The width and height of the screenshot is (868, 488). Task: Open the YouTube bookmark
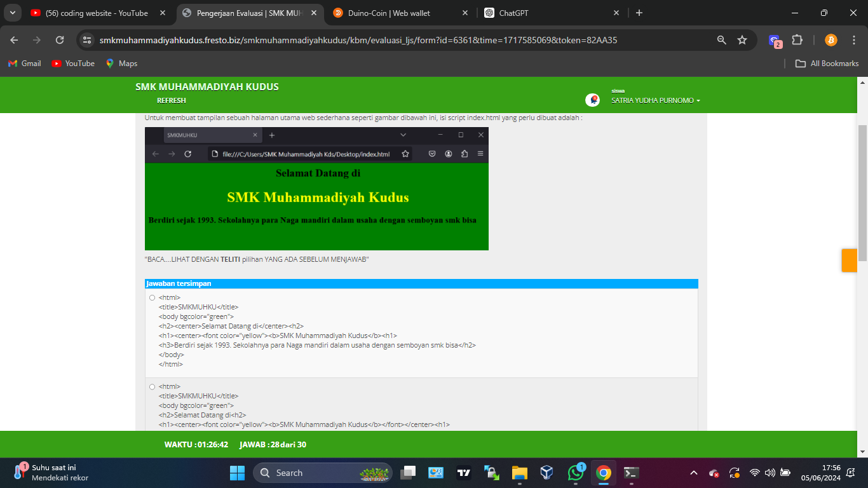tap(73, 64)
